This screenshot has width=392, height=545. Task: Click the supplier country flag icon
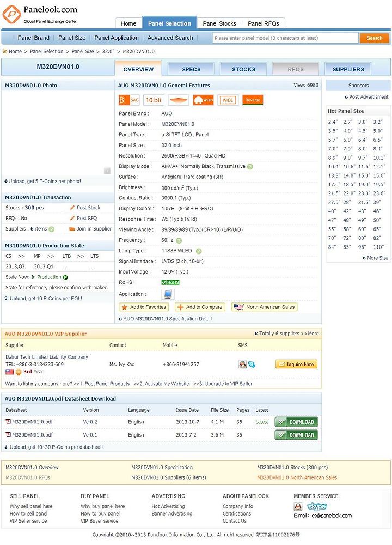[x=10, y=372]
